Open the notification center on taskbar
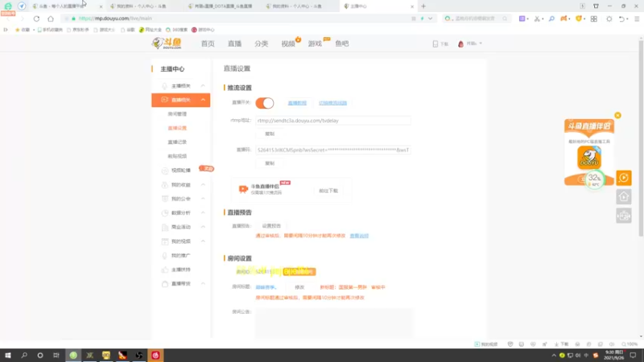644x362 pixels. coord(633,355)
